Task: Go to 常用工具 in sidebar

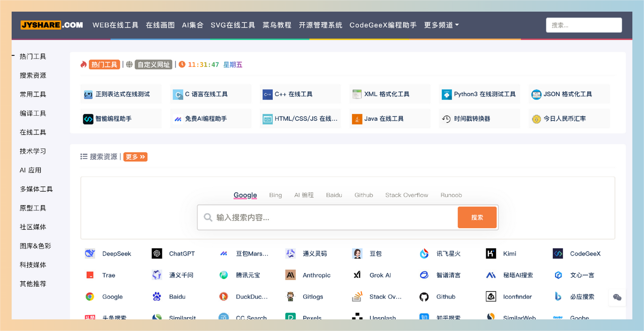Action: (33, 94)
